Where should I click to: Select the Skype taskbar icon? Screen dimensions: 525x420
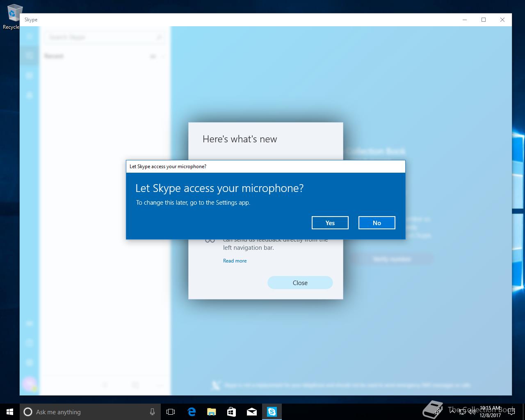[x=272, y=412]
